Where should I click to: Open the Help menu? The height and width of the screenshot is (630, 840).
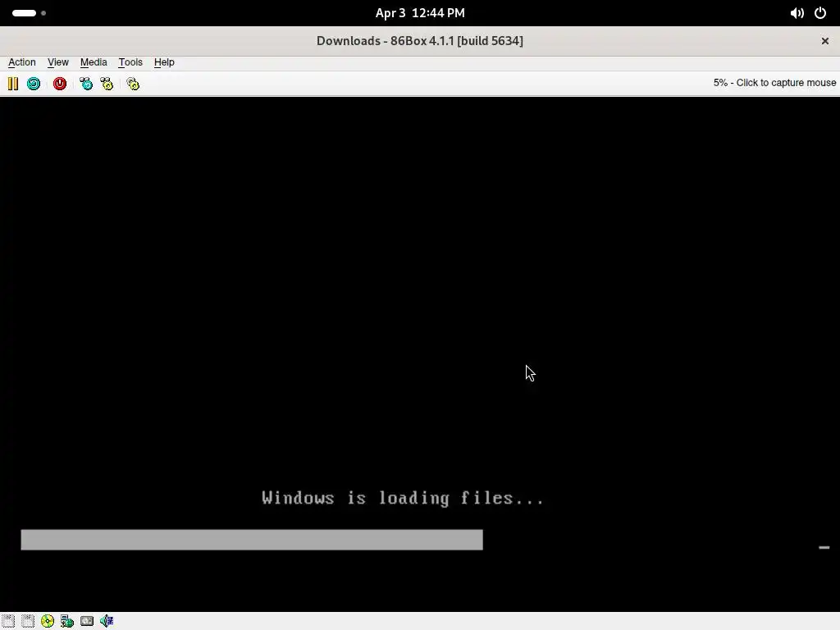pyautogui.click(x=164, y=62)
